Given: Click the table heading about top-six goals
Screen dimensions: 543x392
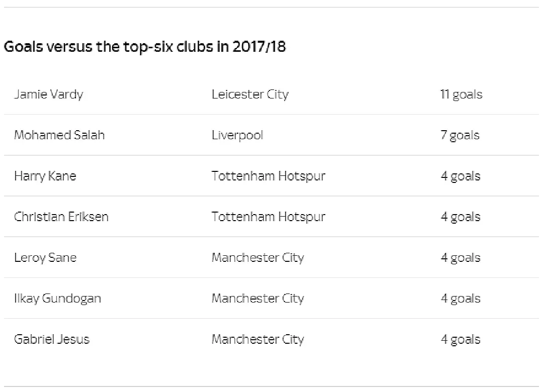Looking at the screenshot, I should (x=145, y=47).
